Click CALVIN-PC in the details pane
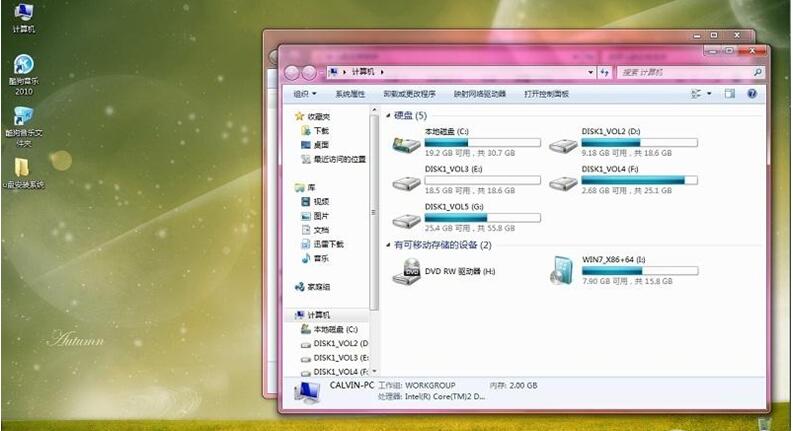Image resolution: width=793 pixels, height=431 pixels. click(x=352, y=385)
